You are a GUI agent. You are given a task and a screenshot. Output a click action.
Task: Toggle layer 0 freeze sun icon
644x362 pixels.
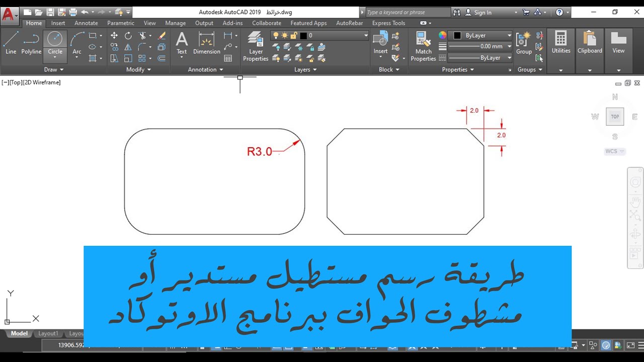click(x=285, y=35)
